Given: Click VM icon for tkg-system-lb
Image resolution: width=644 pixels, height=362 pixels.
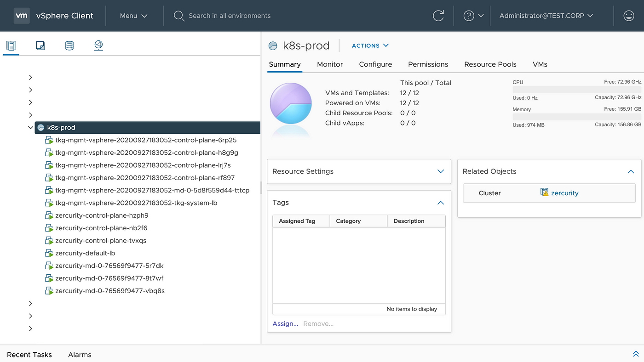Looking at the screenshot, I should 49,203.
